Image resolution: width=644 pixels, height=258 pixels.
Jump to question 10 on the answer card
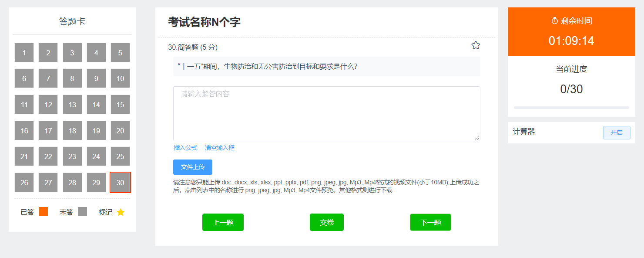120,79
